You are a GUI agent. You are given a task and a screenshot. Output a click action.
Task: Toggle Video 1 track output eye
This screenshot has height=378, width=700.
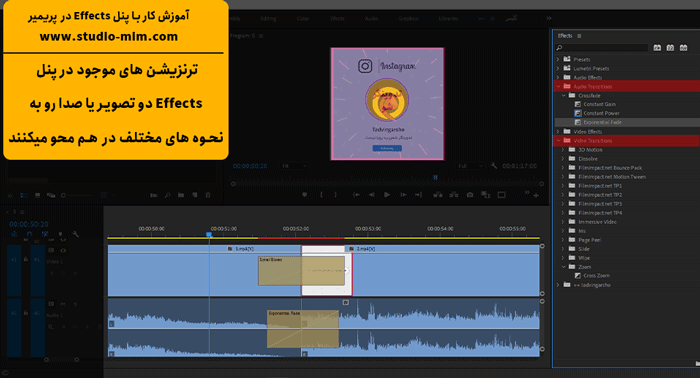click(x=63, y=251)
